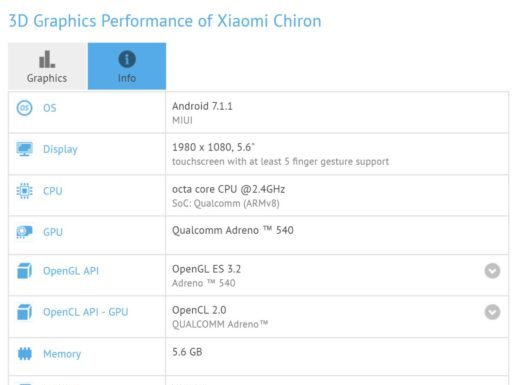Viewport: 521px width, 385px height.
Task: Click the OpenCL API cube icon
Action: (24, 312)
